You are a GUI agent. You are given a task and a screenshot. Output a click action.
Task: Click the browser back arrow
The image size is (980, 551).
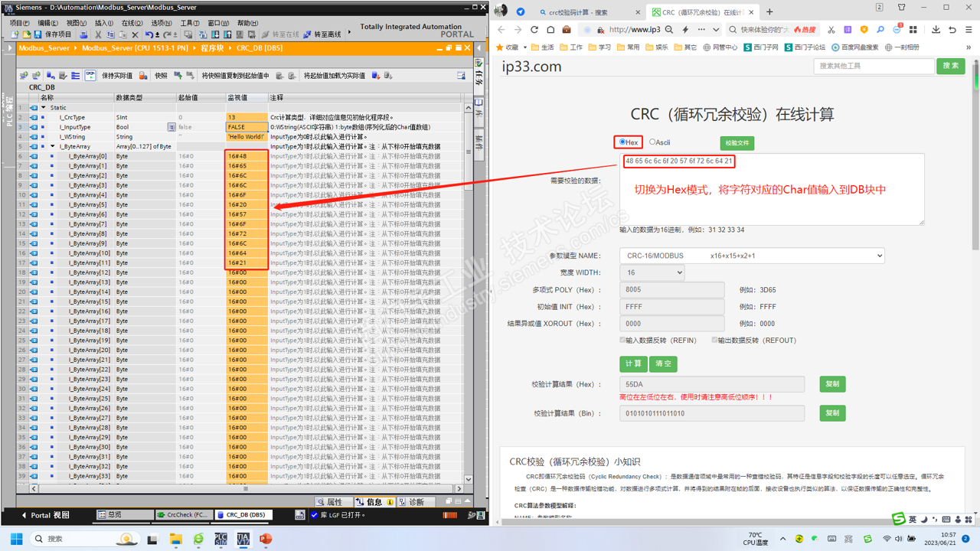(501, 30)
